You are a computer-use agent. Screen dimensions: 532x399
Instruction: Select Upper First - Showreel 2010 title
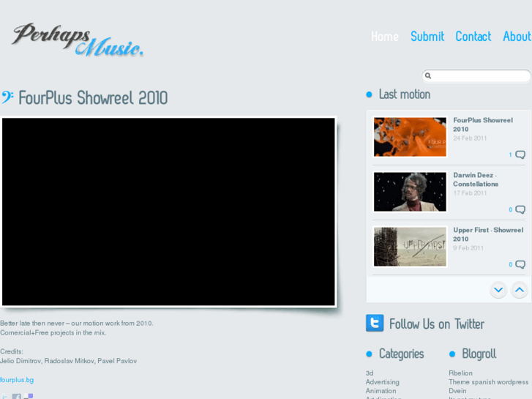coord(488,234)
